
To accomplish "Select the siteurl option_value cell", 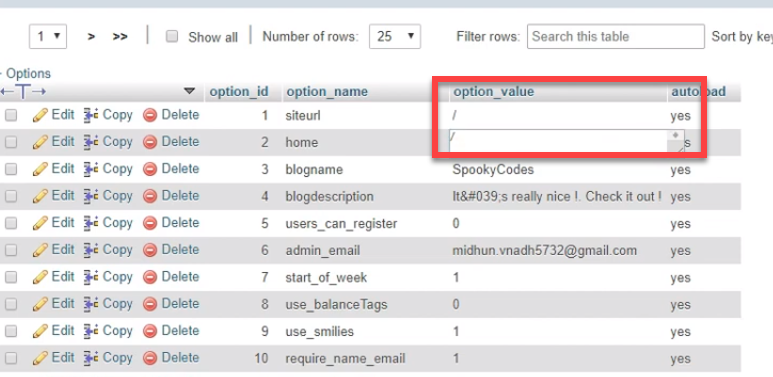I will click(x=558, y=115).
